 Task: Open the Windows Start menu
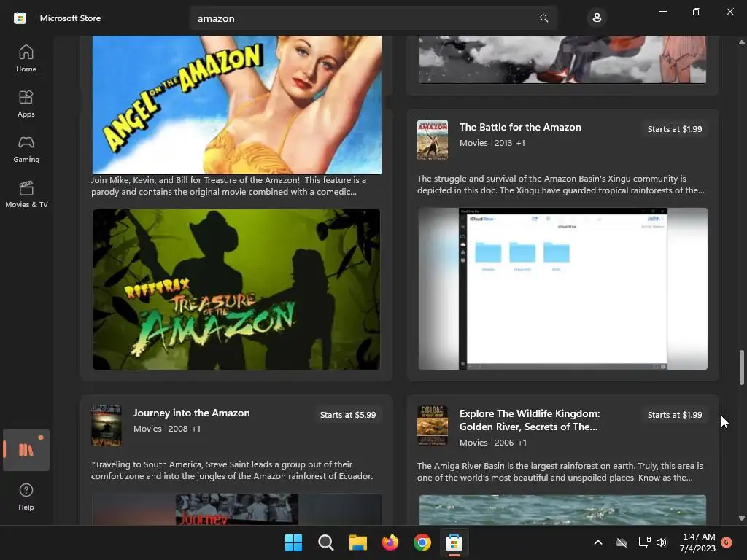293,542
